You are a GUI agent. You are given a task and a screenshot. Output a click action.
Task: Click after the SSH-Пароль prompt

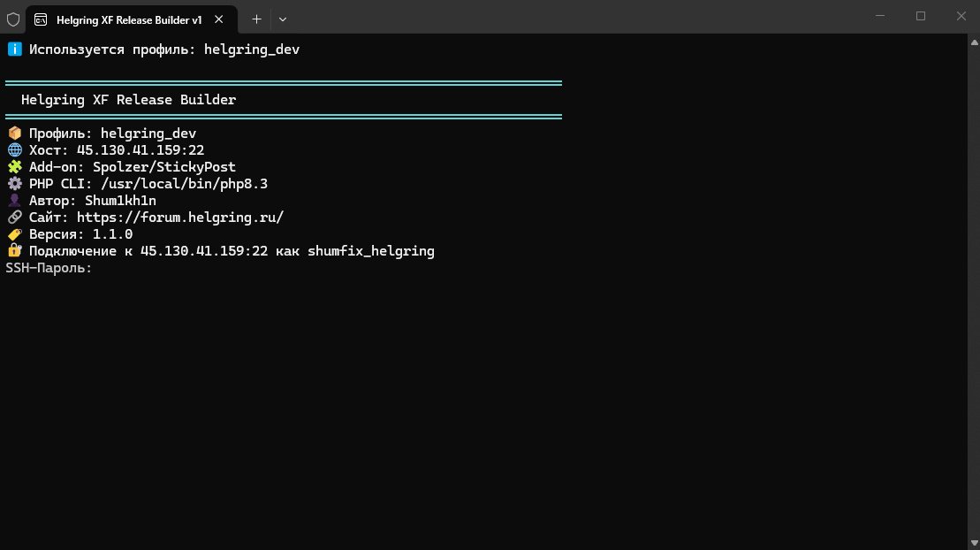[x=100, y=269]
